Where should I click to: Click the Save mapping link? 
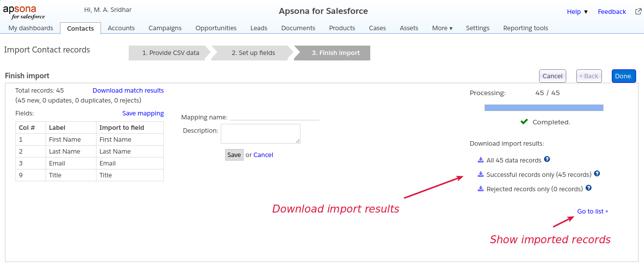(143, 113)
